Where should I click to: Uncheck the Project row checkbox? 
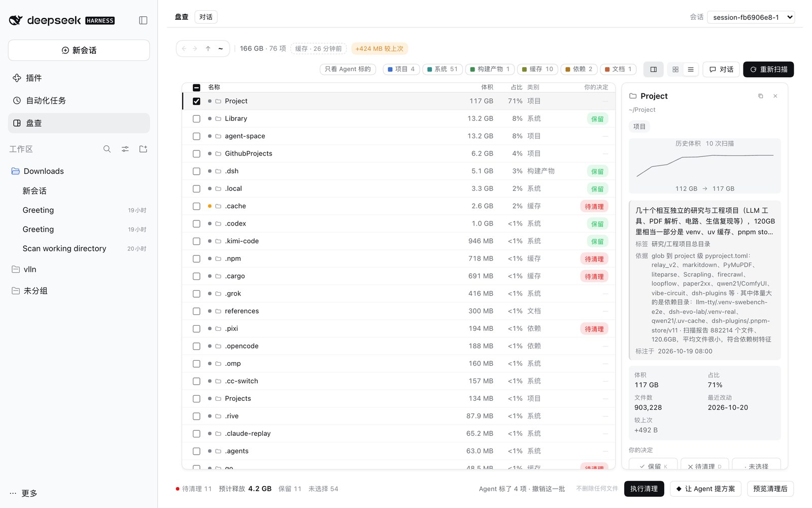[196, 101]
